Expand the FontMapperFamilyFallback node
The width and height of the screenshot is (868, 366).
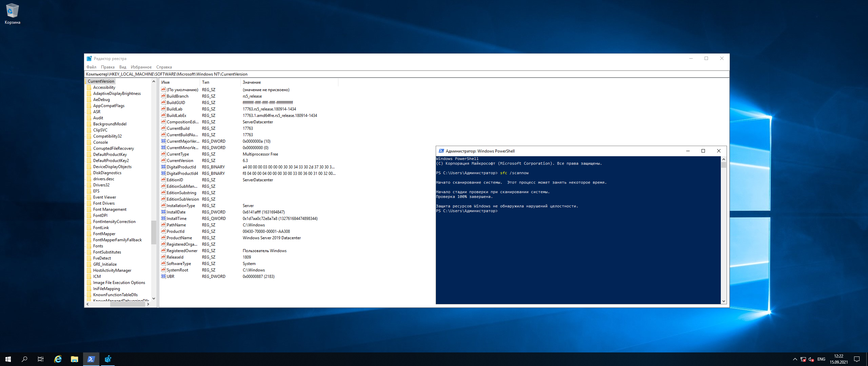point(85,240)
